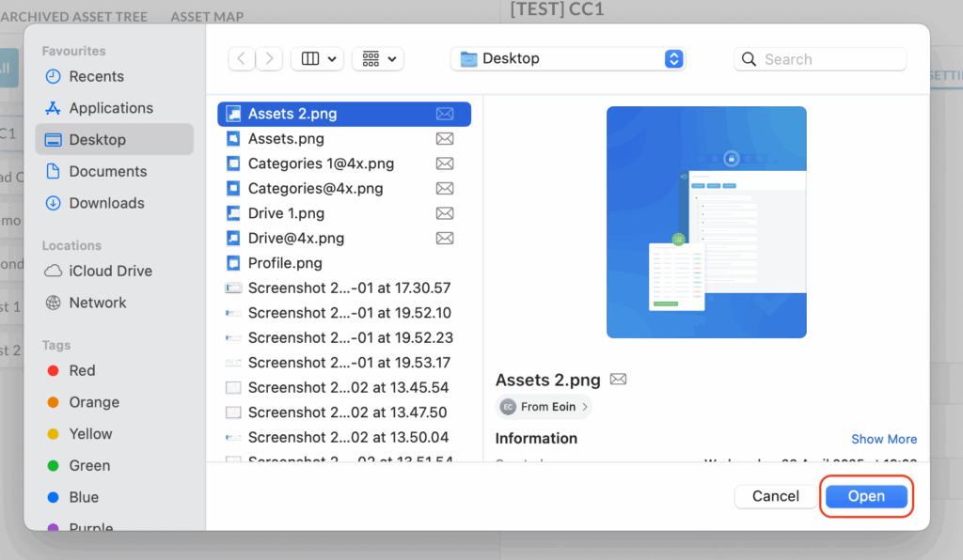Click the back navigation arrow
Viewport: 963px width, 560px height.
coord(242,59)
